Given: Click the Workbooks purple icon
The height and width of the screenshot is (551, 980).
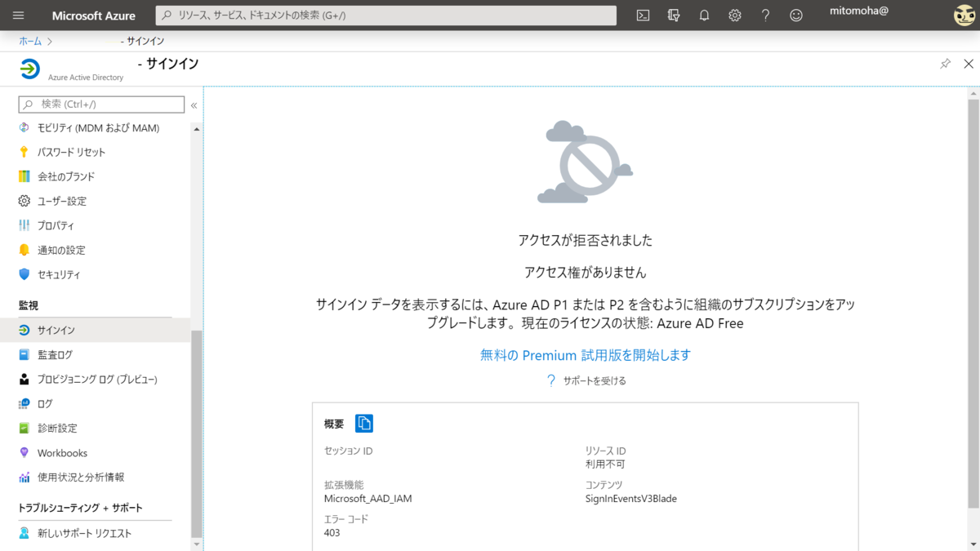Looking at the screenshot, I should click(x=24, y=452).
